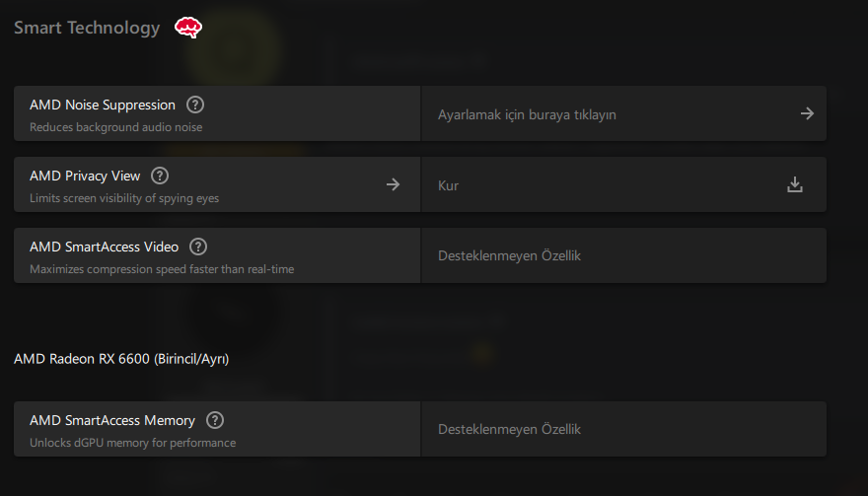Click the download icon beside Kur
This screenshot has width=868, height=496.
click(795, 184)
